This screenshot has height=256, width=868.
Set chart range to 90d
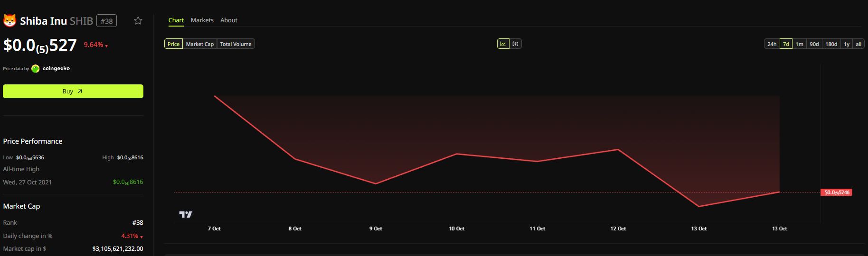(814, 44)
